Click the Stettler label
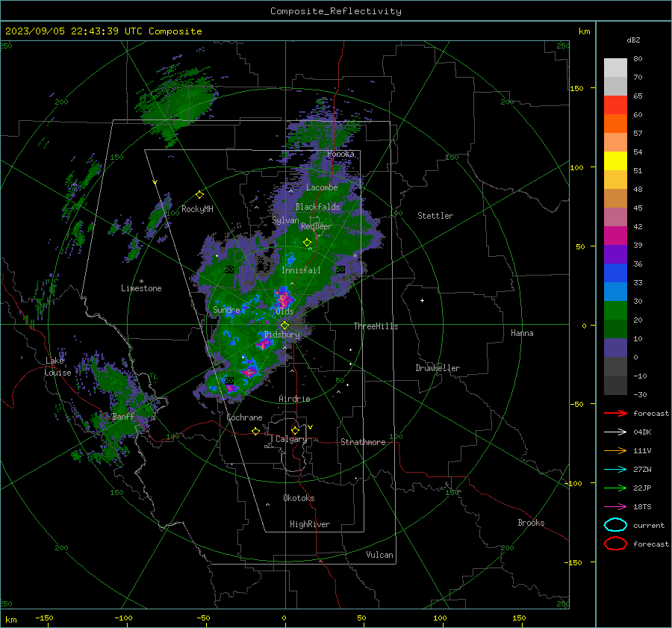Viewport: 672px width, 628px height. click(435, 216)
